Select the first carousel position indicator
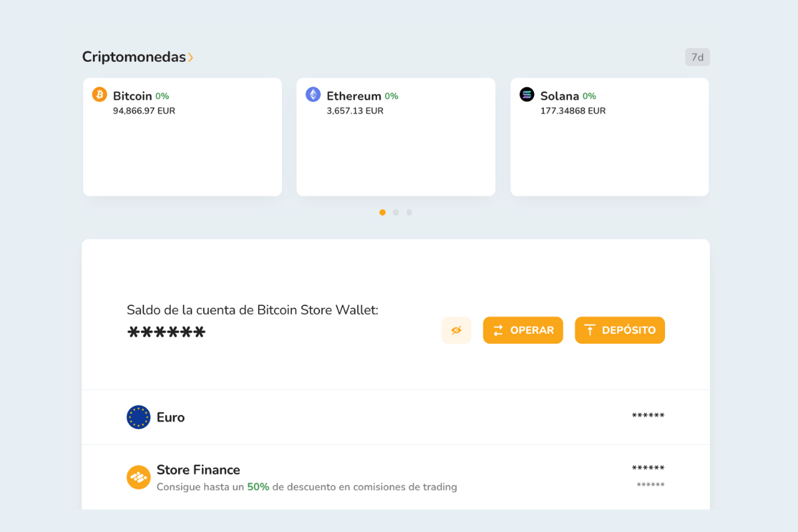The height and width of the screenshot is (532, 798). pos(382,212)
